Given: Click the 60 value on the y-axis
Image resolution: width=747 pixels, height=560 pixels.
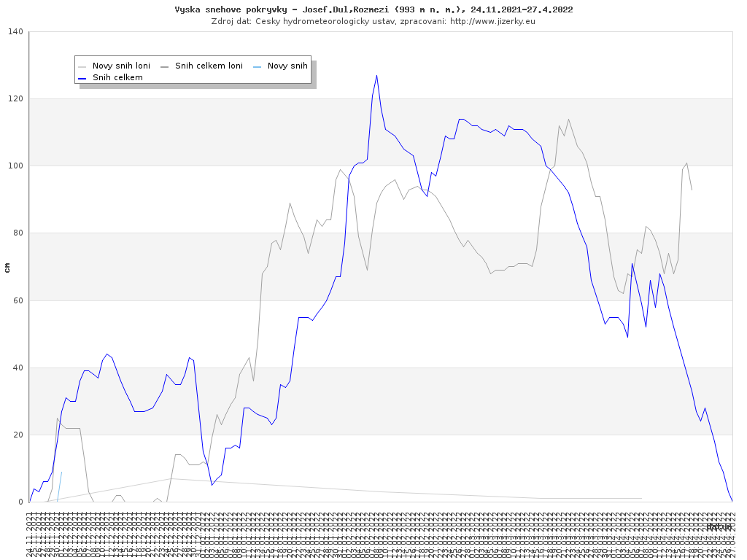Looking at the screenshot, I should [18, 300].
